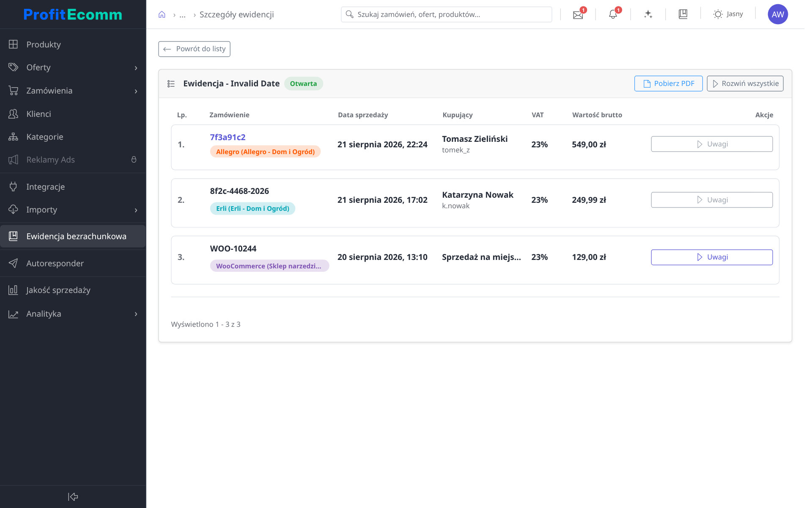Collapse the sidebar with arrow icon
This screenshot has width=812, height=508.
[73, 497]
